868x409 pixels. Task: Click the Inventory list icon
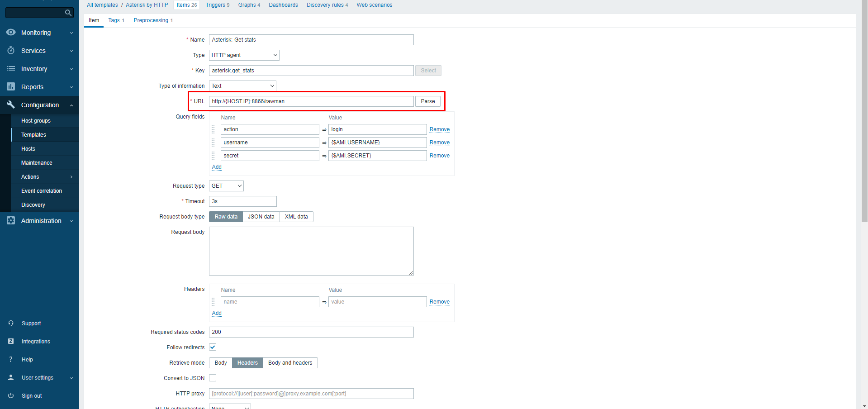coord(11,69)
